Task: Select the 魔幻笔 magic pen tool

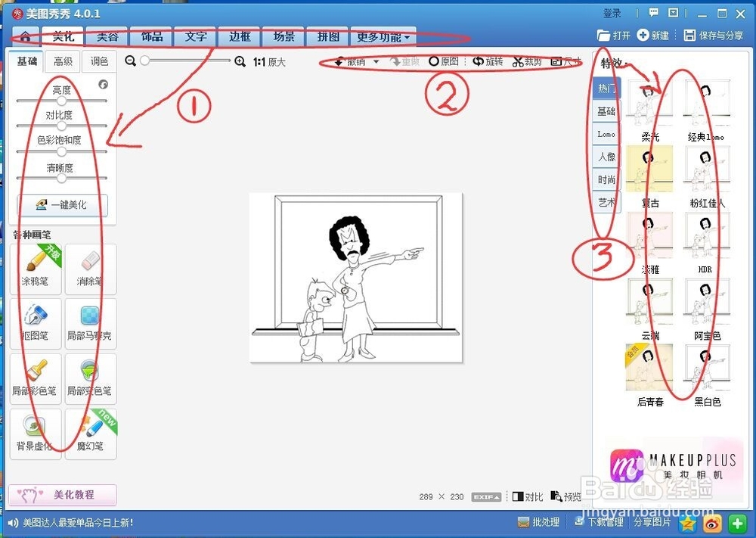Action: pos(90,434)
